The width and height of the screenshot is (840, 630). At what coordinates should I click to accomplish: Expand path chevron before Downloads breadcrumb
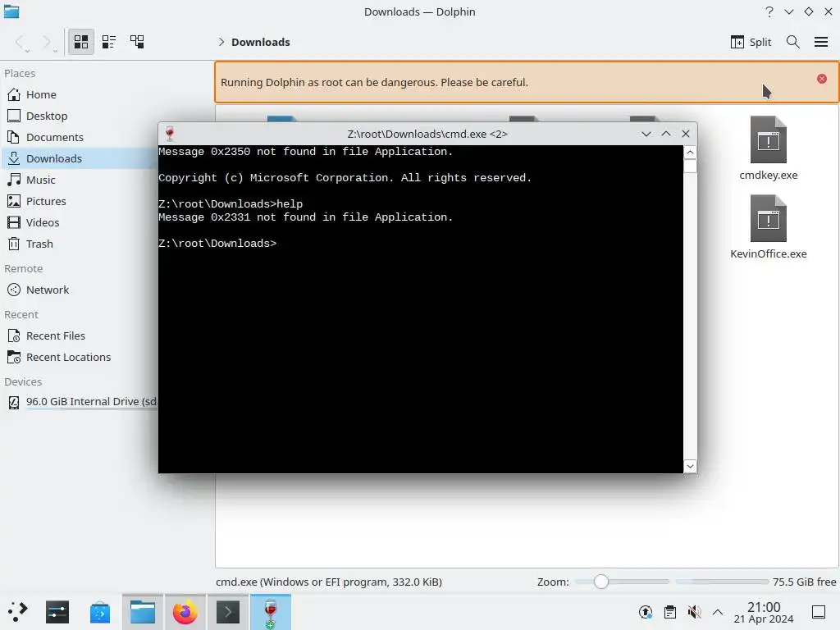point(221,42)
